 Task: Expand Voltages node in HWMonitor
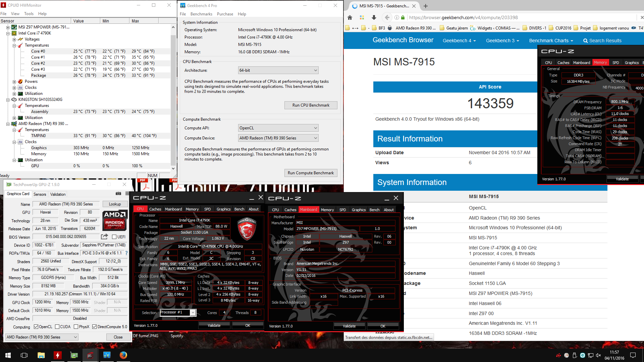(x=14, y=39)
